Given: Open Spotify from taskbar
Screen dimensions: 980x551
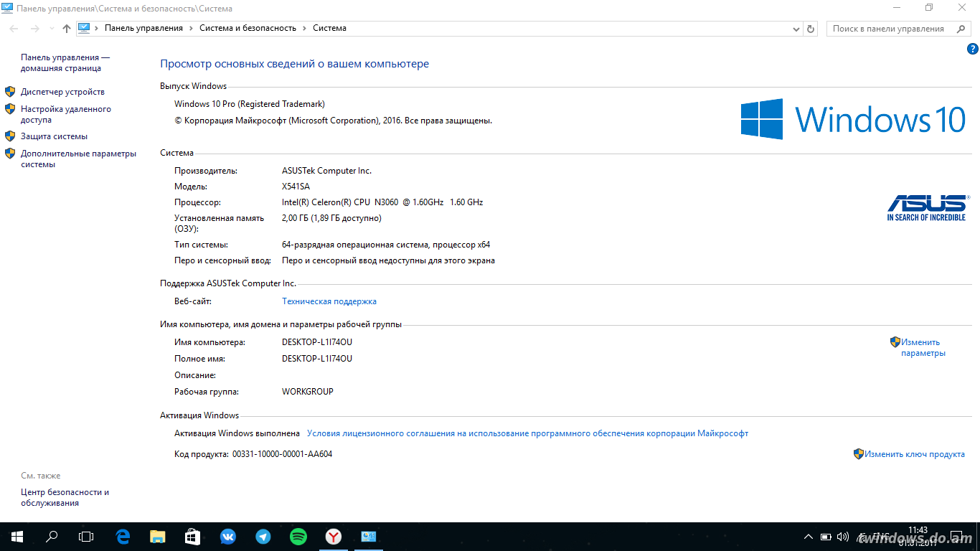Looking at the screenshot, I should 298,537.
